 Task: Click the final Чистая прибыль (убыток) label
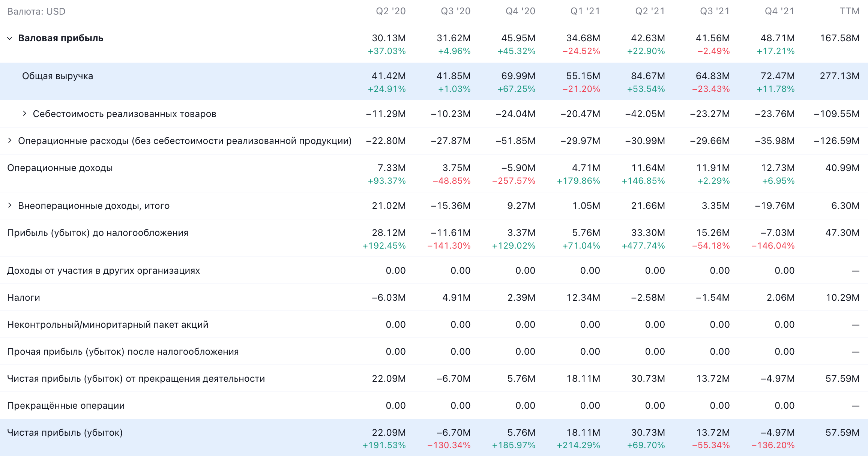point(65,433)
